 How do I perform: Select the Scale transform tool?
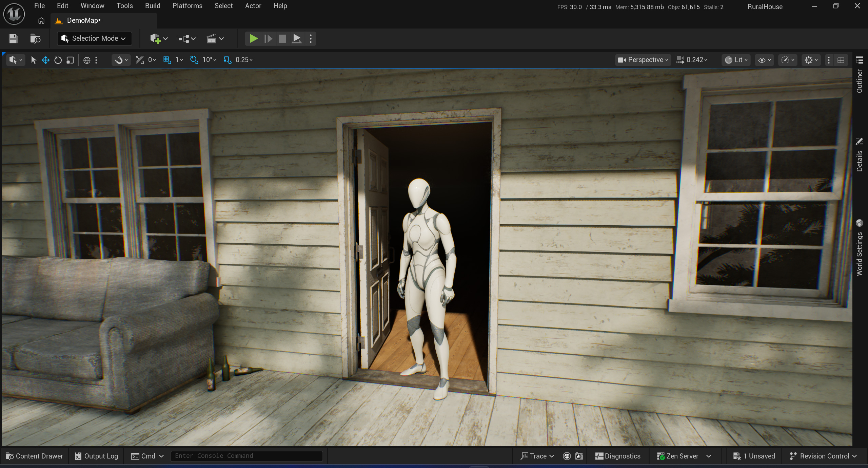pyautogui.click(x=70, y=60)
